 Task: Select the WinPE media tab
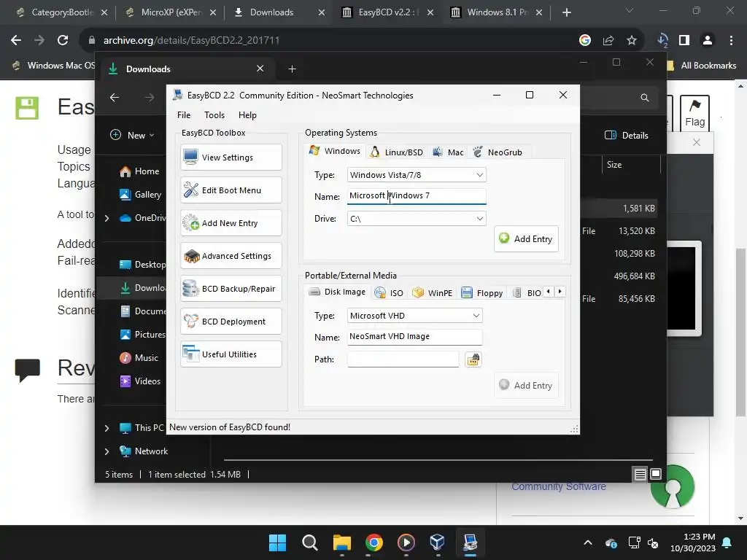[432, 293]
